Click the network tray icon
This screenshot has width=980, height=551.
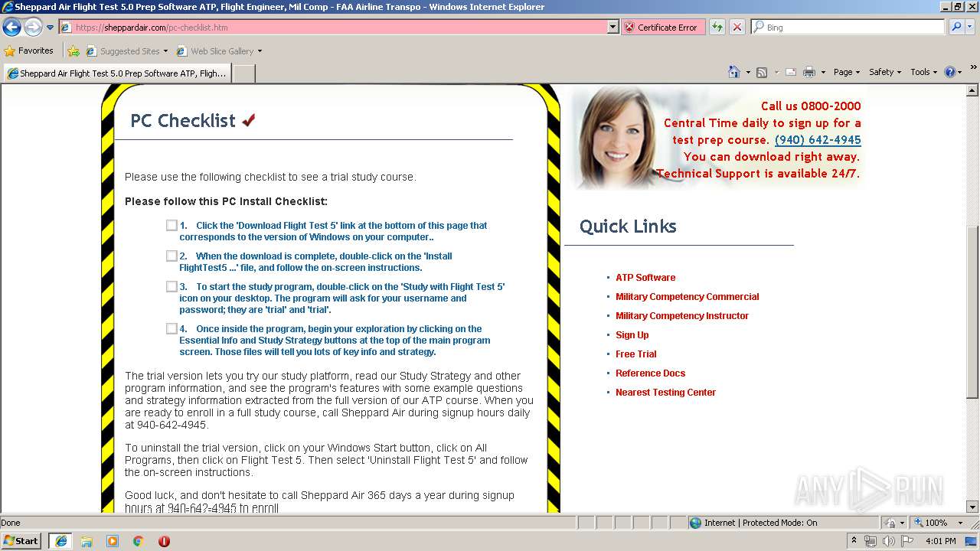[871, 541]
